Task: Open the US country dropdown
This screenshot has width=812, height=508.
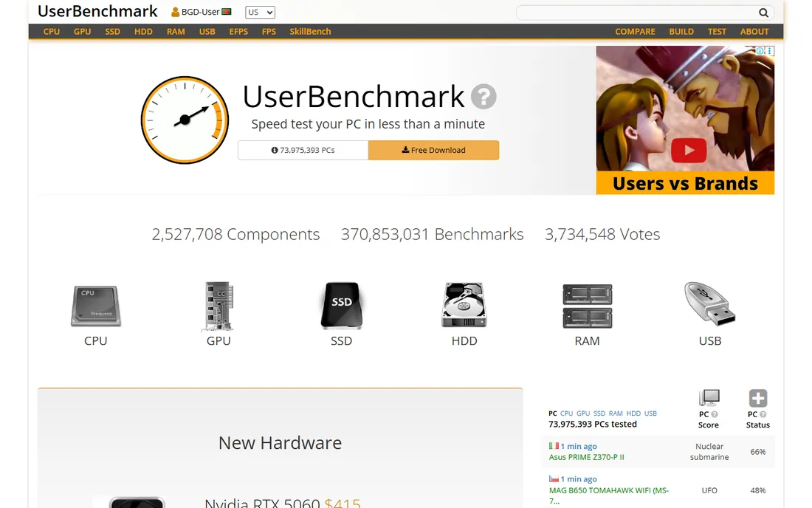Action: pyautogui.click(x=260, y=12)
